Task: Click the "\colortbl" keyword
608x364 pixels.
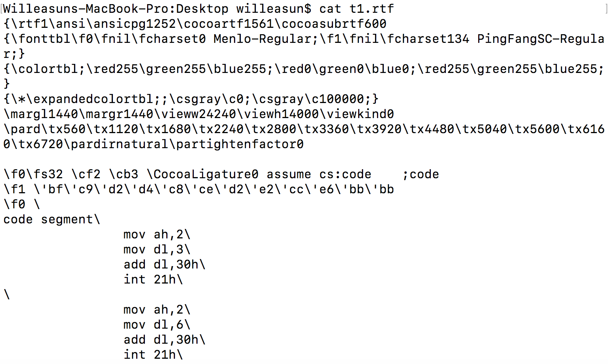Action: click(44, 69)
